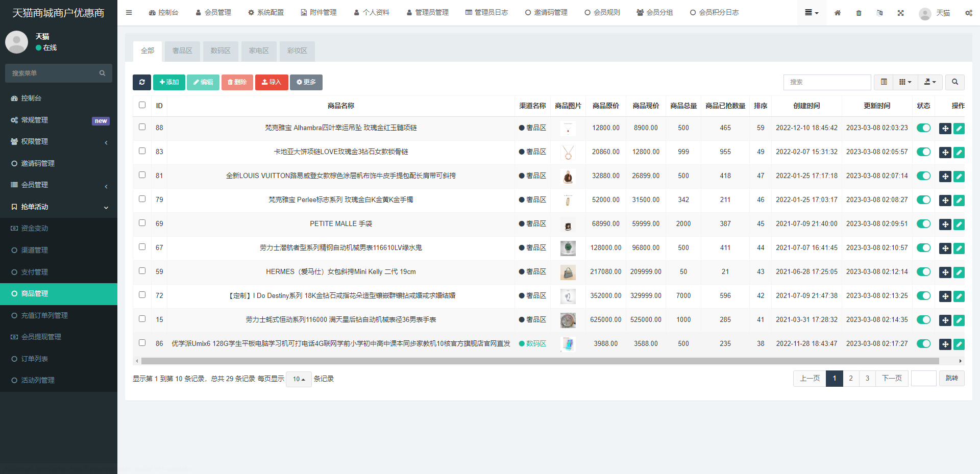The image size is (980, 474).
Task: Select all rows with the header checkbox
Action: click(x=142, y=105)
